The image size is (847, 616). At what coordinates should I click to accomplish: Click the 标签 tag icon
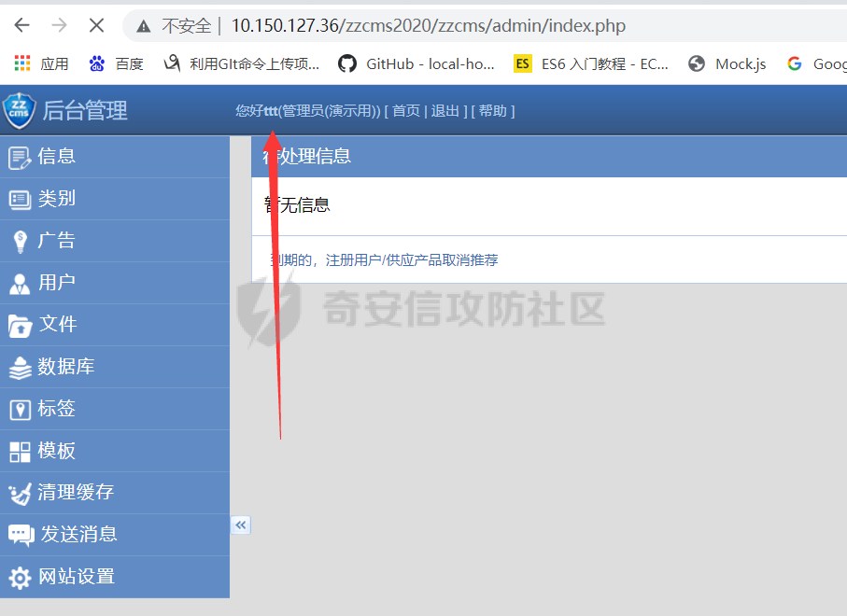pyautogui.click(x=20, y=410)
